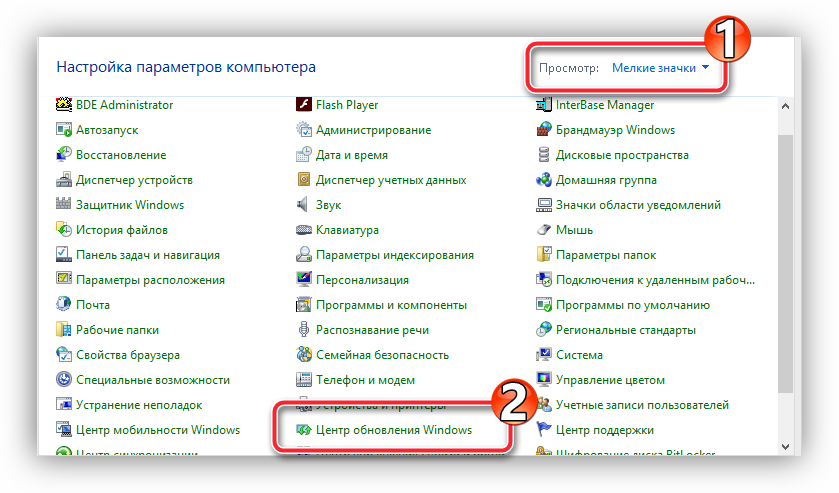Click the Специальные возможности icon
The height and width of the screenshot is (493, 839).
point(64,380)
